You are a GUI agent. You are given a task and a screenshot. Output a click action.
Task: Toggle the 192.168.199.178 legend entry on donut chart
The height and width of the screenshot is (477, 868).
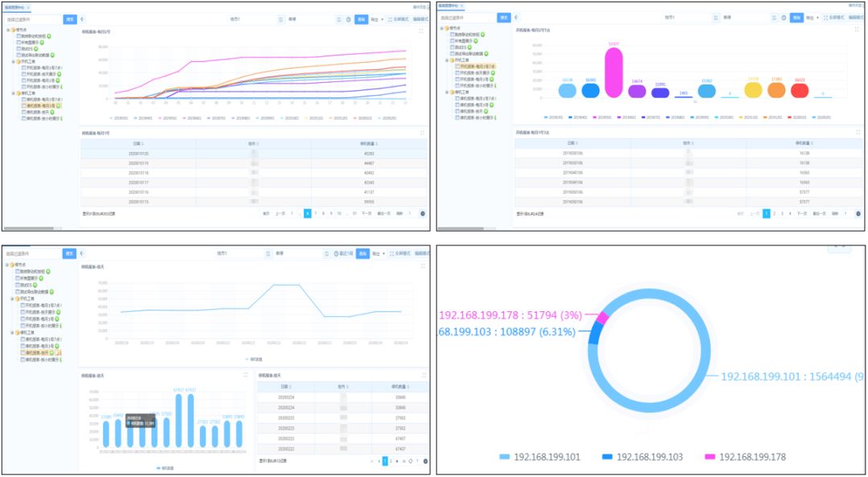(745, 457)
